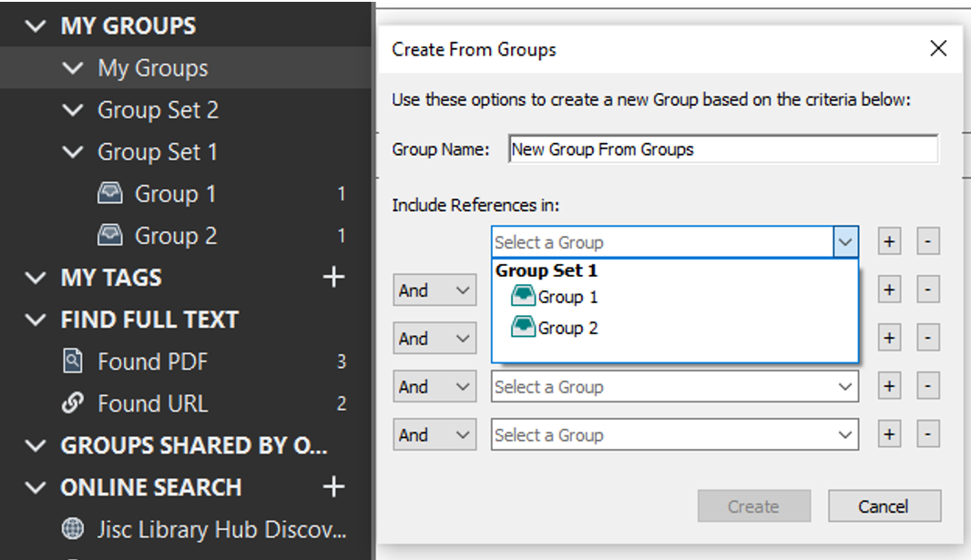Add an online search with plus icon
This screenshot has width=971, height=560.
click(x=333, y=487)
